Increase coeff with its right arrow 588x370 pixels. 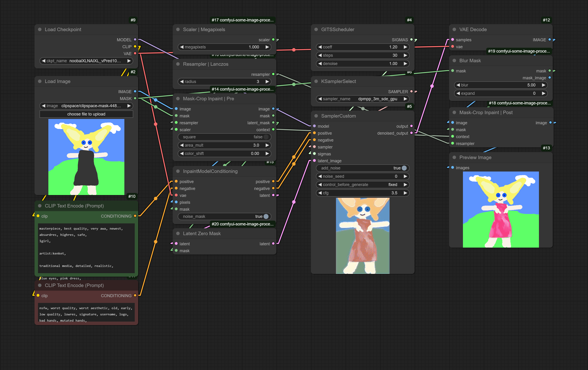click(x=405, y=47)
